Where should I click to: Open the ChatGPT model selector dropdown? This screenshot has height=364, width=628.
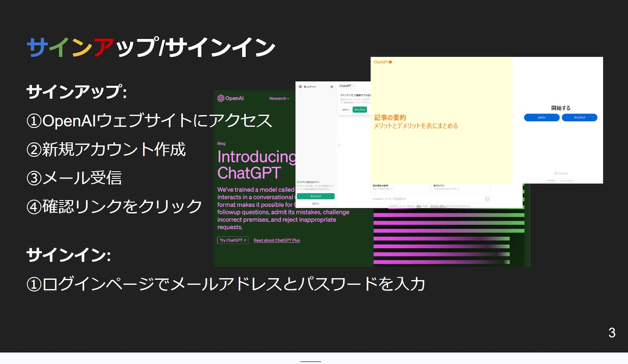pyautogui.click(x=347, y=86)
